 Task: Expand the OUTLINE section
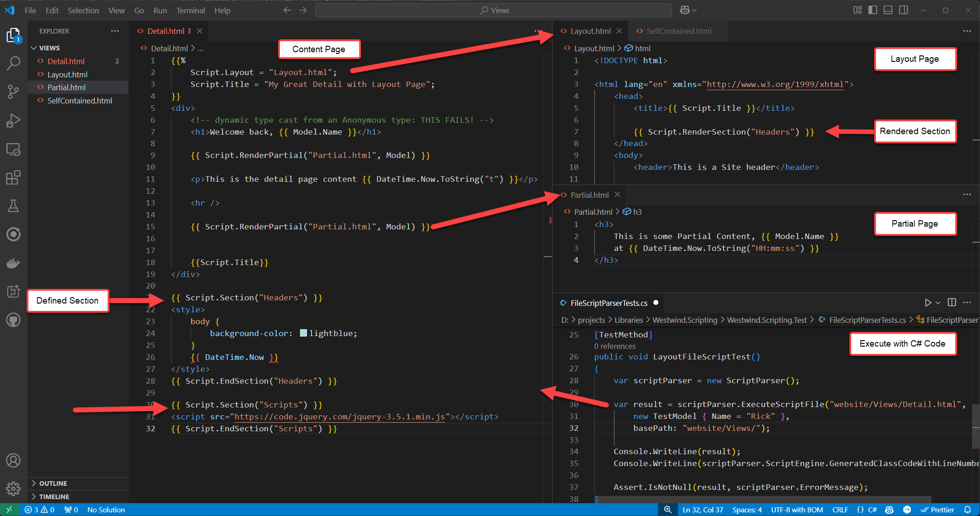tap(53, 483)
